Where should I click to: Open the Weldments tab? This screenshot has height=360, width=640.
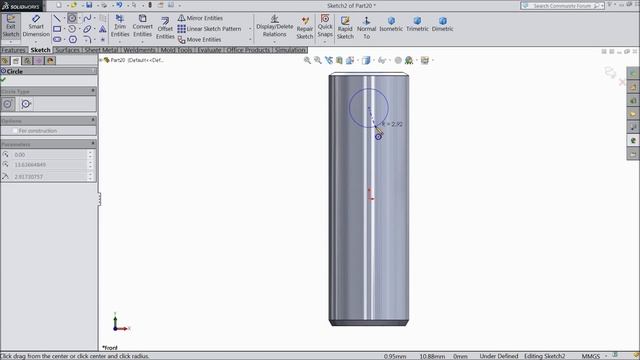click(x=139, y=50)
